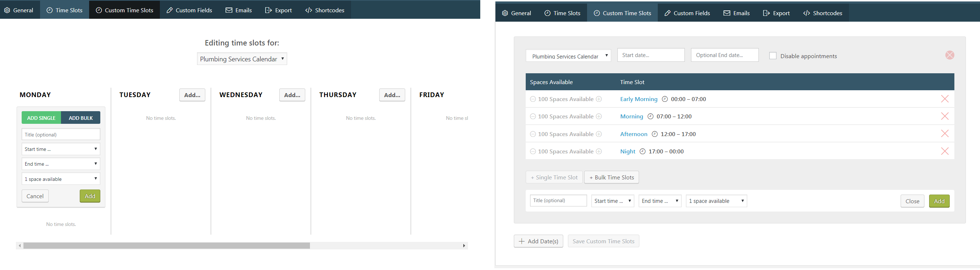
Task: Decrease spaces available for Night slot
Action: (x=533, y=152)
